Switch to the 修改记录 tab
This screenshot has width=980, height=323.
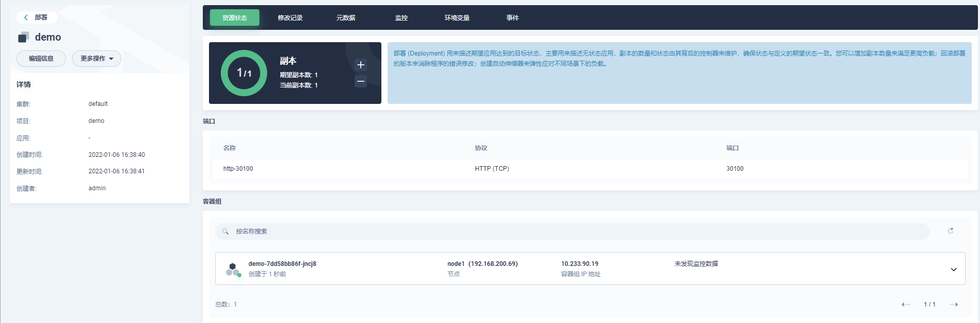[x=290, y=18]
